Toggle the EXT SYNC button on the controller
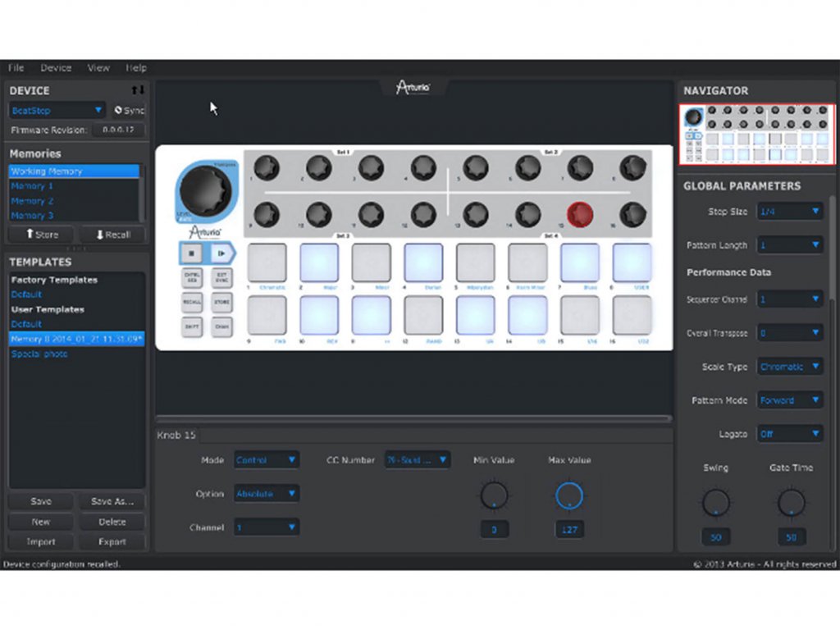Viewport: 840px width, 630px height. coord(221,278)
